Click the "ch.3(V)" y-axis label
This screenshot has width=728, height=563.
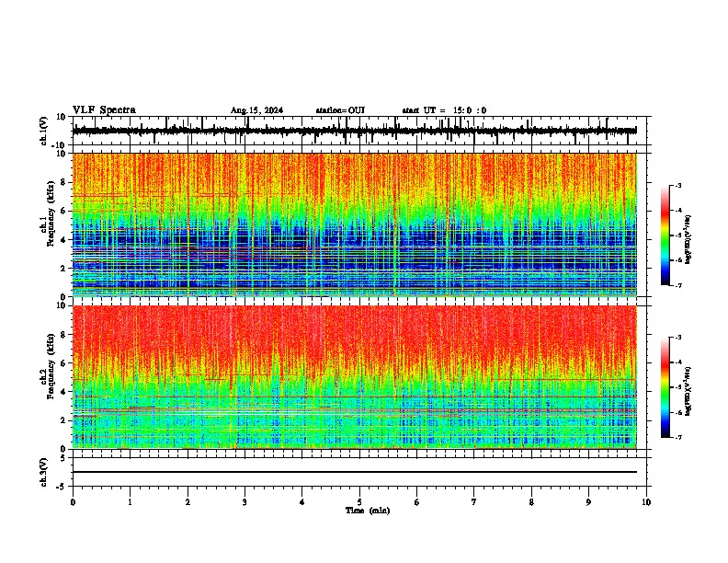coord(44,473)
